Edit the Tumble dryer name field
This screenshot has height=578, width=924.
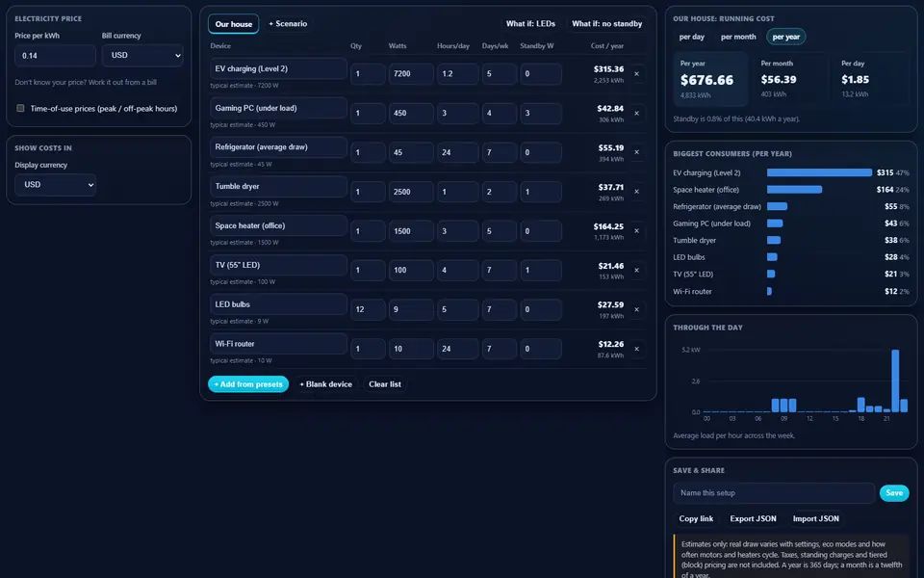278,186
